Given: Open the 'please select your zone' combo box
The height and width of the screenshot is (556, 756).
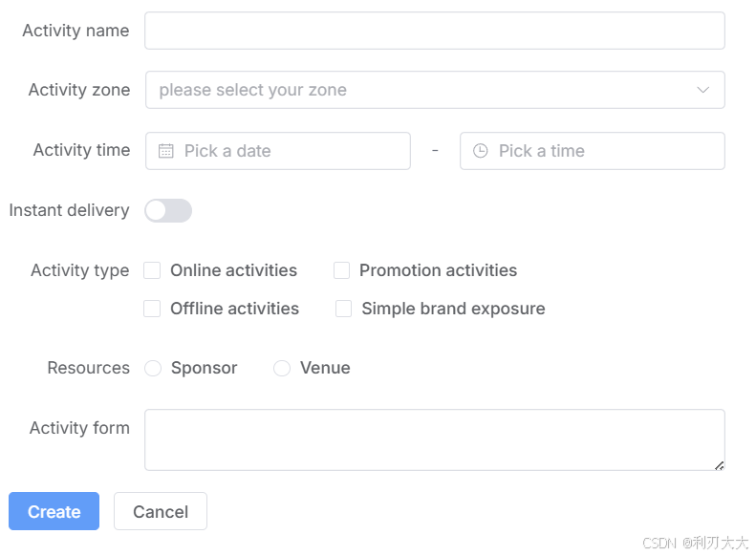Looking at the screenshot, I should 421,90.
